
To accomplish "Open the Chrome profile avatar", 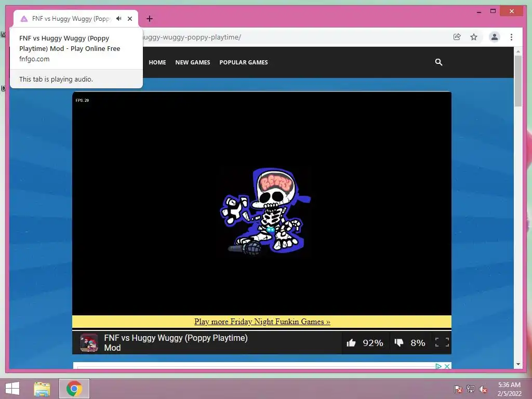I will point(495,37).
